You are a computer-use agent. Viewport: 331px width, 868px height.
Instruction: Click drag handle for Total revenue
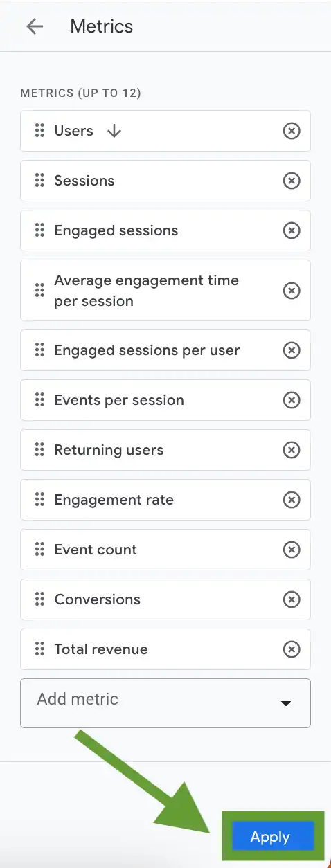[39, 649]
